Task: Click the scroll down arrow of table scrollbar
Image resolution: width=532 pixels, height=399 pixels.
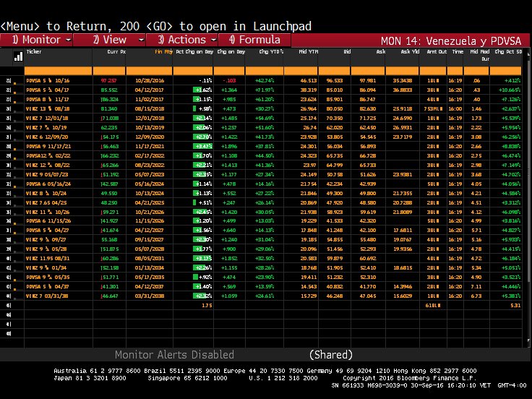Action: pyautogui.click(x=528, y=340)
